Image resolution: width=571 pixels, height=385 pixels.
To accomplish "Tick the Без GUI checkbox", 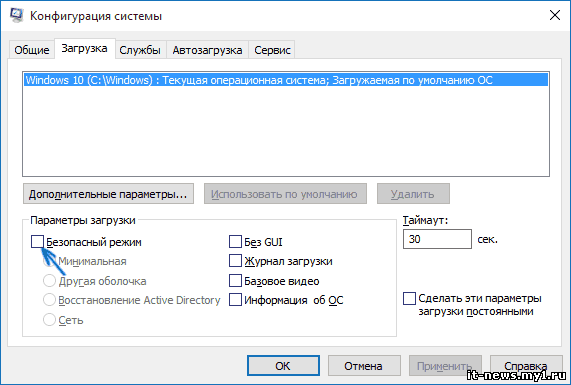I will tap(235, 242).
